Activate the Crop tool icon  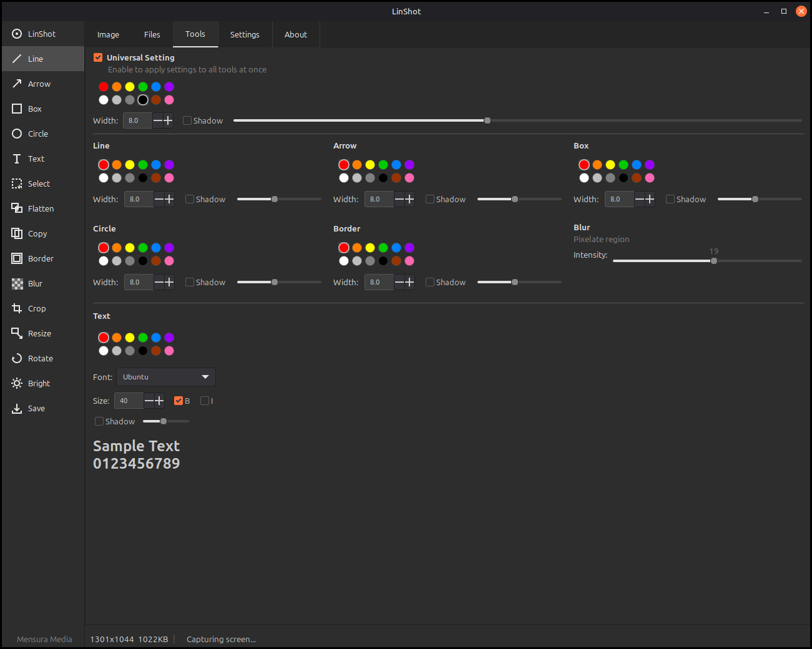[17, 308]
